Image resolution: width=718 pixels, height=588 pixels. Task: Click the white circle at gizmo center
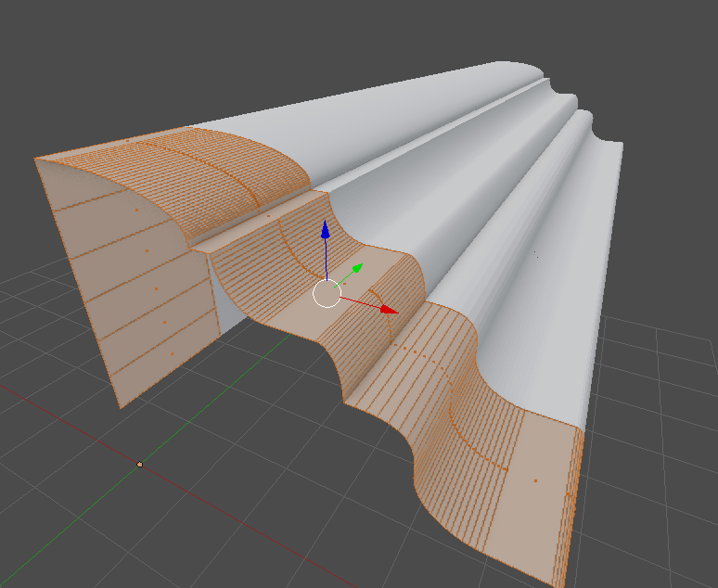[327, 294]
